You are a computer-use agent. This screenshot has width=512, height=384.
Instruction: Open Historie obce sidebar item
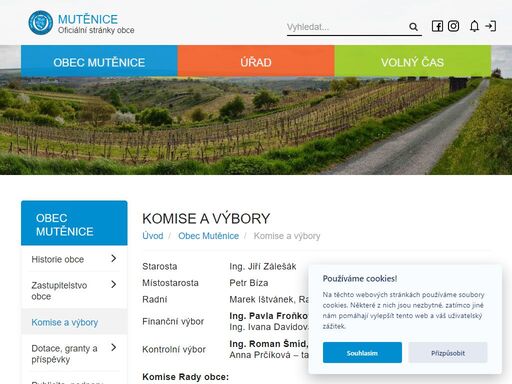pyautogui.click(x=58, y=259)
